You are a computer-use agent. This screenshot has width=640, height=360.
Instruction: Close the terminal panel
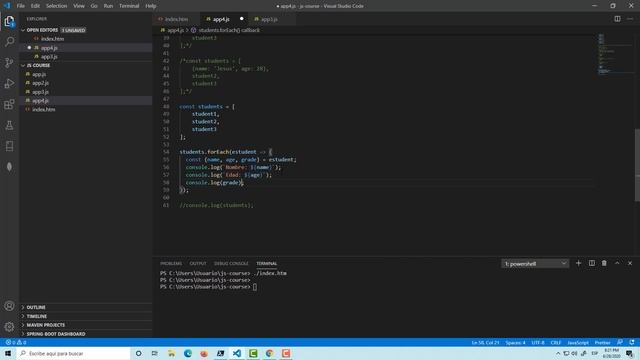click(630, 263)
